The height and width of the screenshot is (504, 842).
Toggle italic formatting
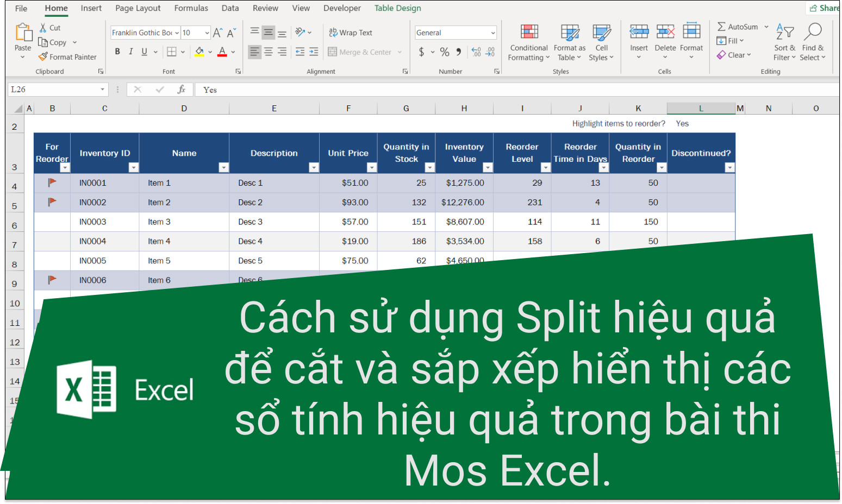tap(130, 52)
